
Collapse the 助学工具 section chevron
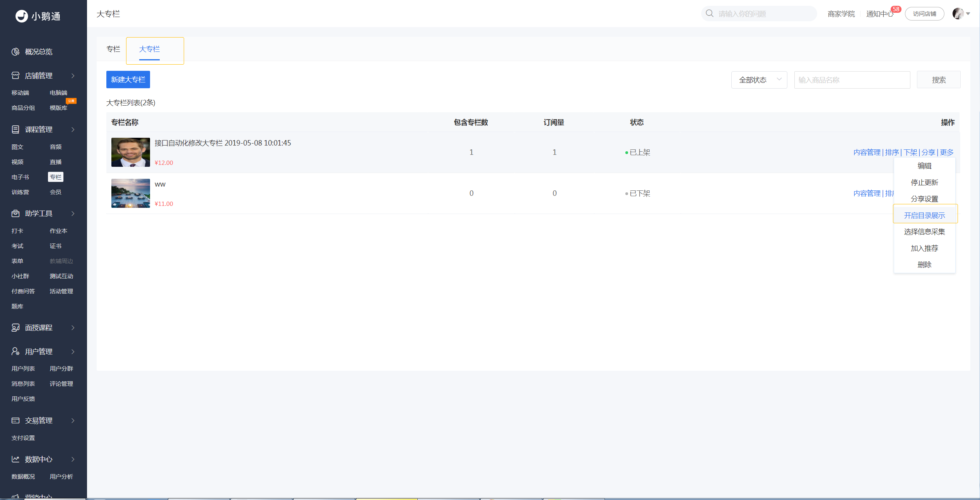tap(73, 214)
